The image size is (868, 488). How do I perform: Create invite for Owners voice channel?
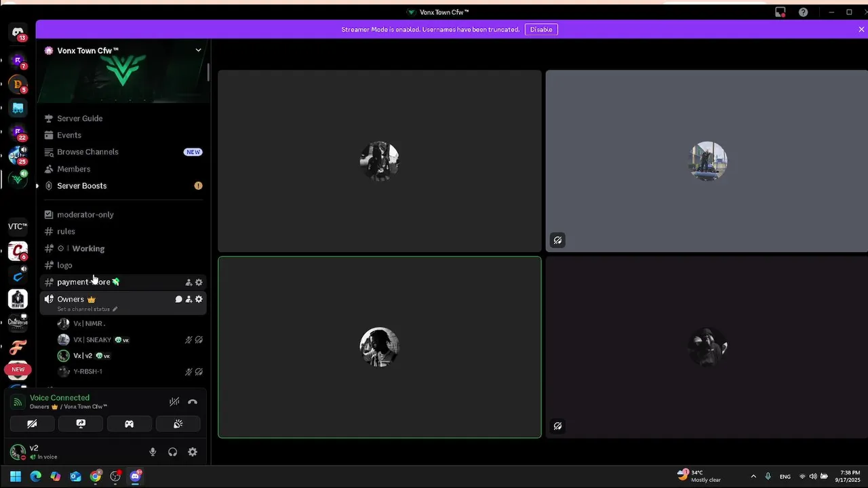point(189,299)
